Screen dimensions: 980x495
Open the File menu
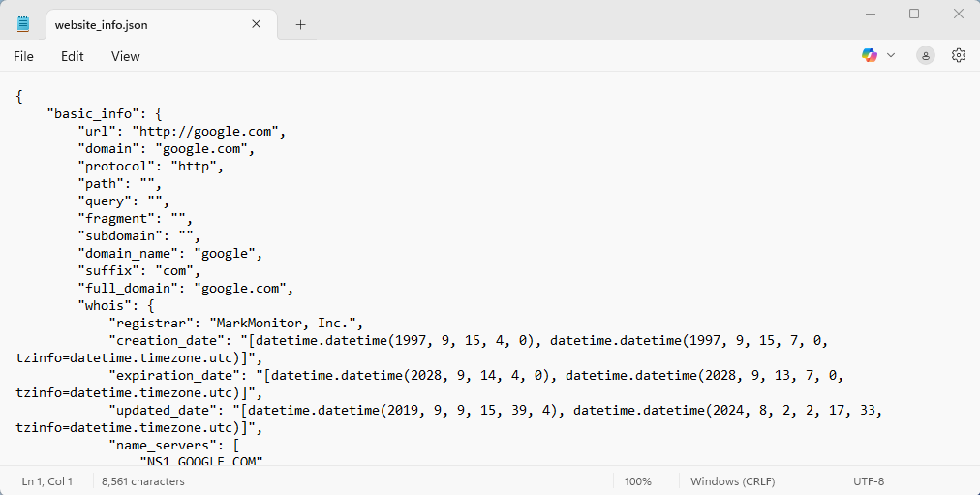(x=23, y=56)
